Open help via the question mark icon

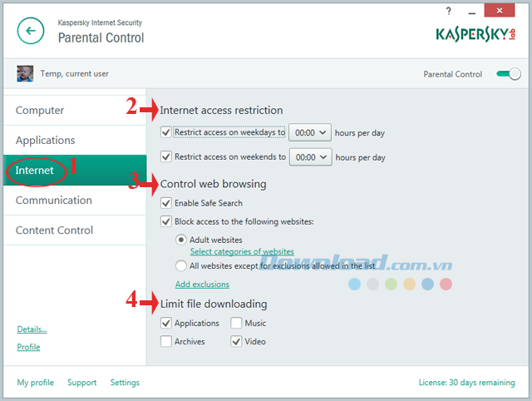[449, 11]
